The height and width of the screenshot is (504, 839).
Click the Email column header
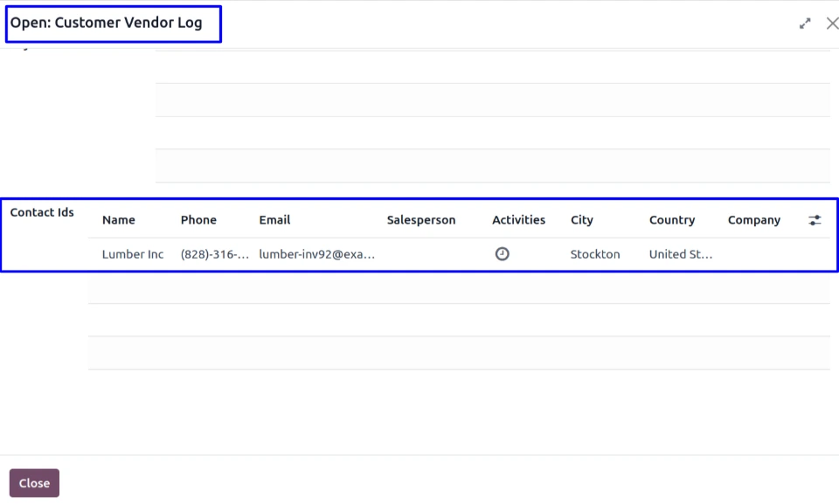(x=274, y=220)
